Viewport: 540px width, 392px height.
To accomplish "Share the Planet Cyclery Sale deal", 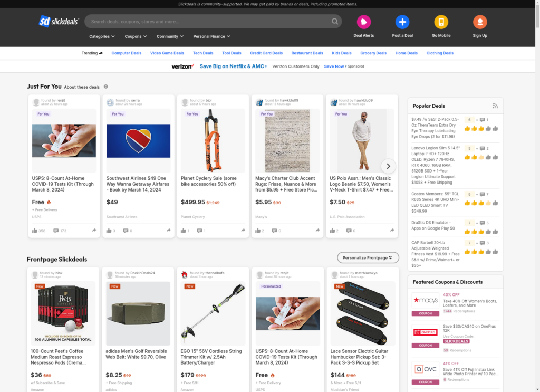I will coord(243,230).
